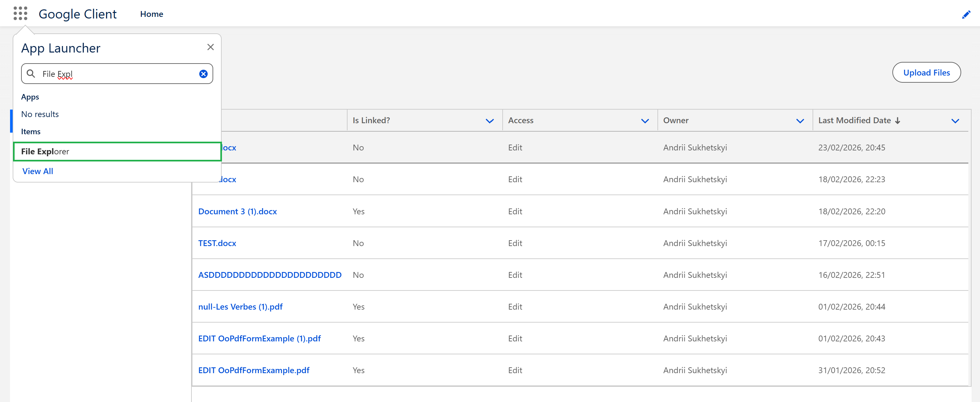Click the pencil edit icon top right

pos(966,15)
